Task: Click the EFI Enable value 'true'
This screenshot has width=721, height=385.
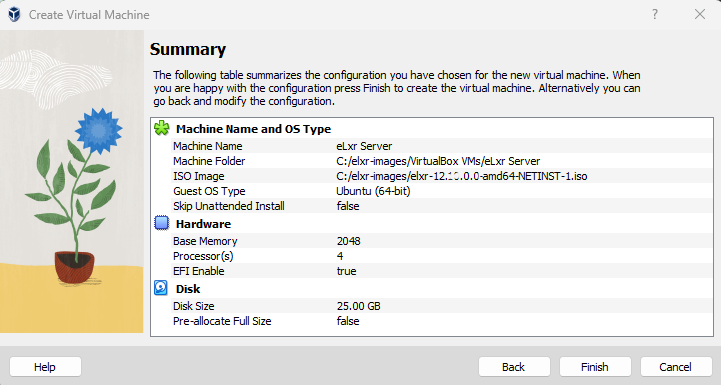Action: point(346,271)
